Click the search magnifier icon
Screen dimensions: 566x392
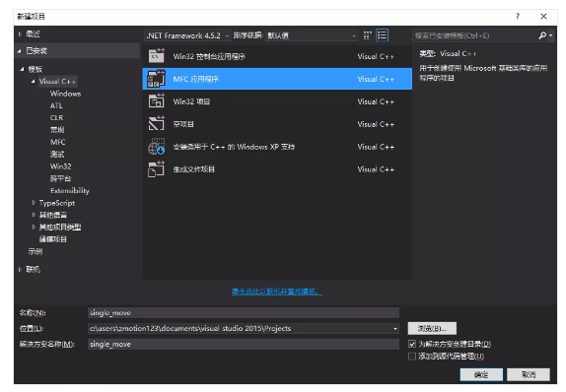coord(542,35)
